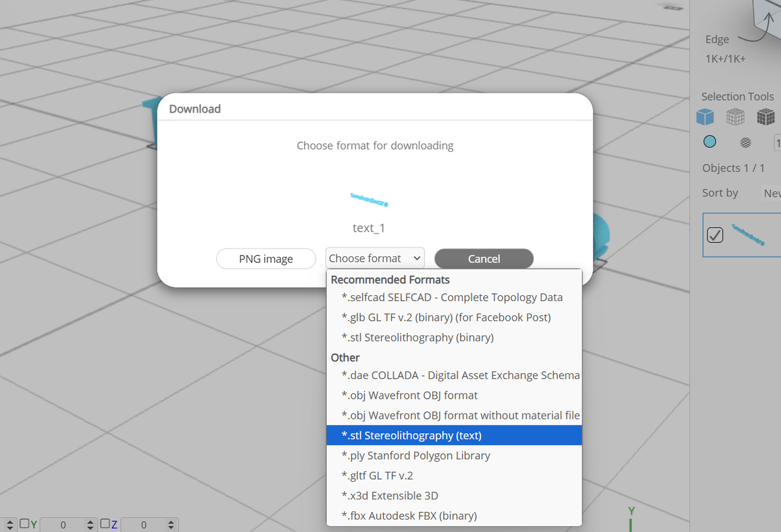Select the dark subdivided cube selection tool
The width and height of the screenshot is (781, 532).
(765, 116)
